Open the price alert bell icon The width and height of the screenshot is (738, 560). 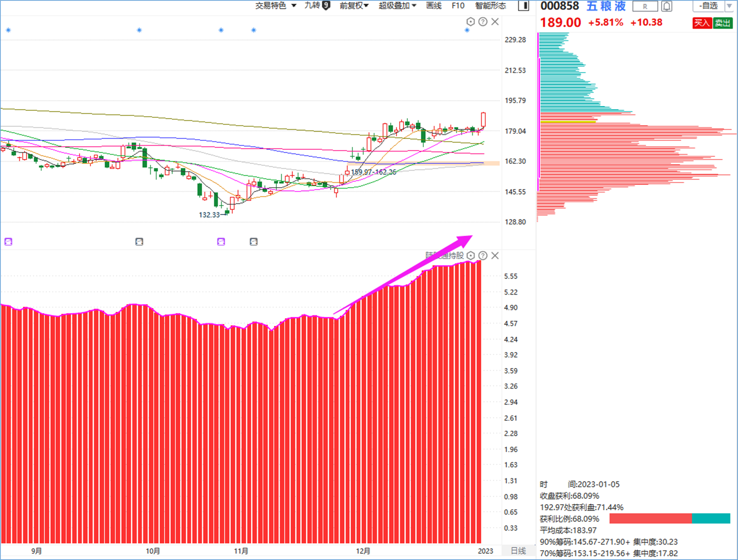666,6
